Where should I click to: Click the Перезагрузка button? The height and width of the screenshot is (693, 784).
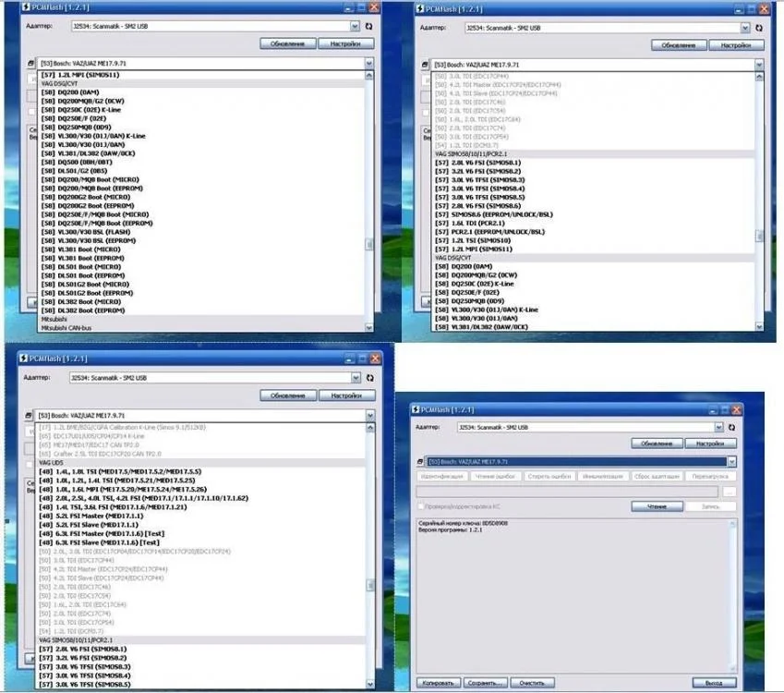[710, 477]
